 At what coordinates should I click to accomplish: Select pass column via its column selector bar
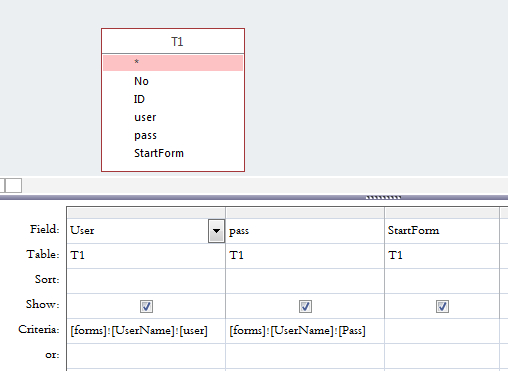coord(305,213)
